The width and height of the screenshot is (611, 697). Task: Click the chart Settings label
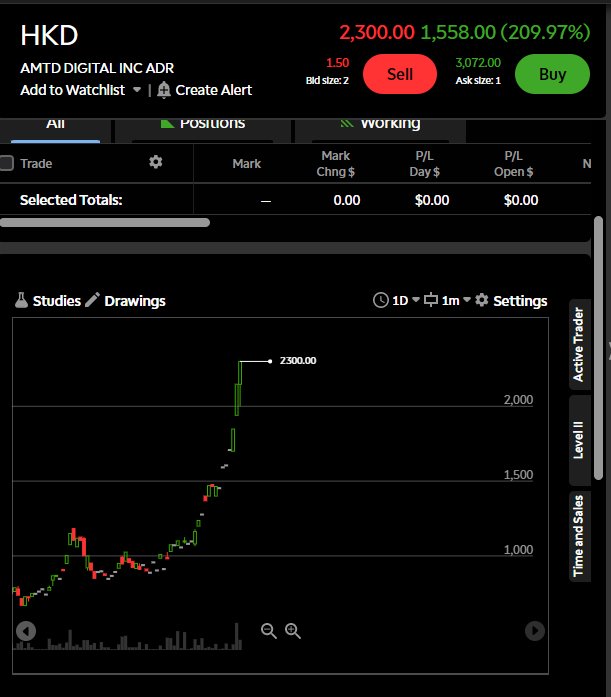point(520,301)
